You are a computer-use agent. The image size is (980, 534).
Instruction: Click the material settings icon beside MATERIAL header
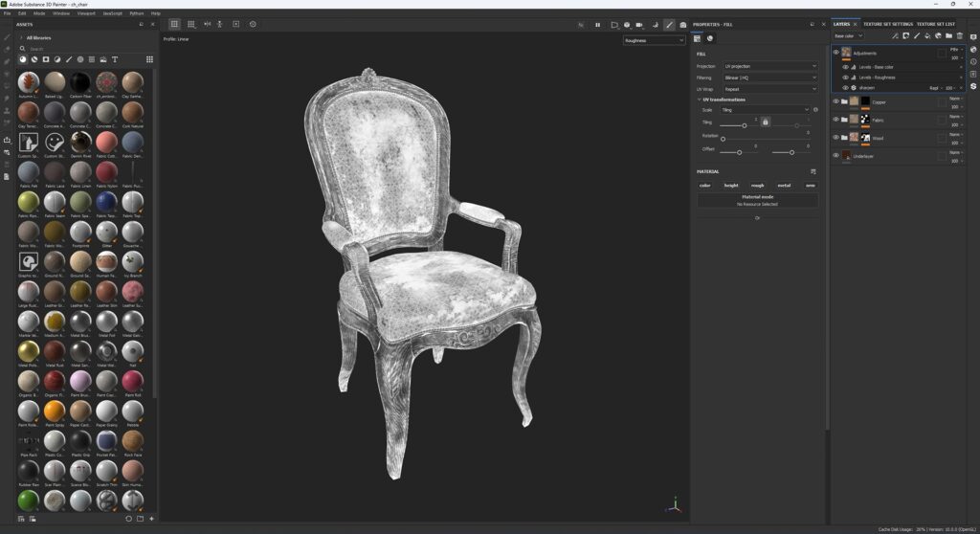coord(813,171)
